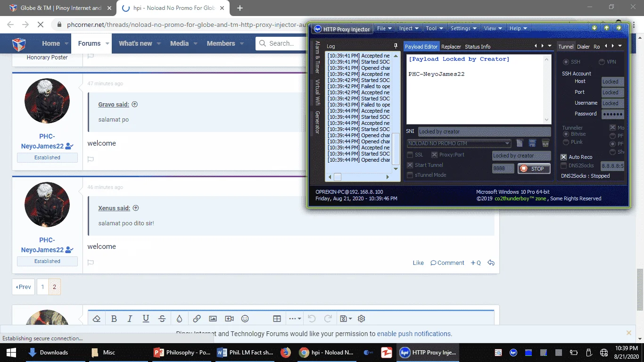Viewport: 644px width, 362px height.
Task: Click the insert image icon in editor
Action: pos(213,319)
